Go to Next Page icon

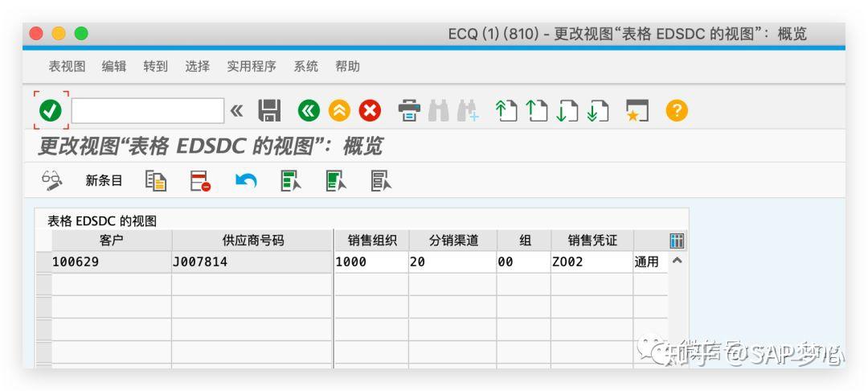(567, 111)
